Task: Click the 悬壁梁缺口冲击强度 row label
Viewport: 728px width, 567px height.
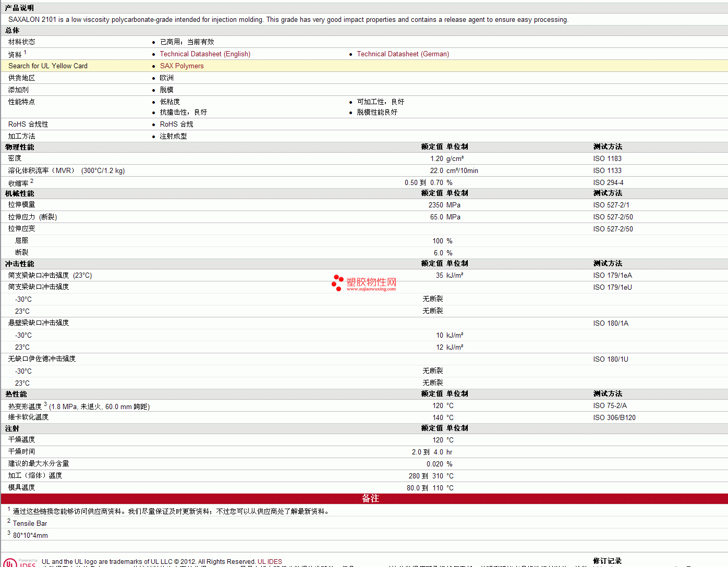Action: 39,323
